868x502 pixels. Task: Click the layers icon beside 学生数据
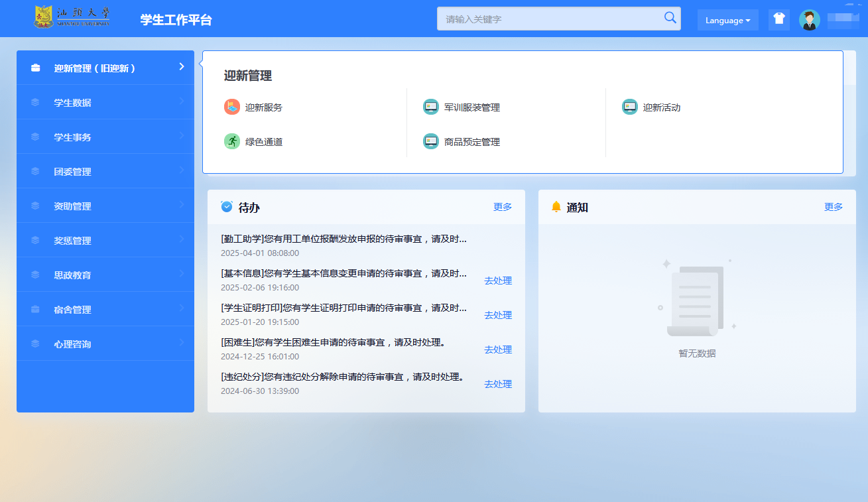36,103
